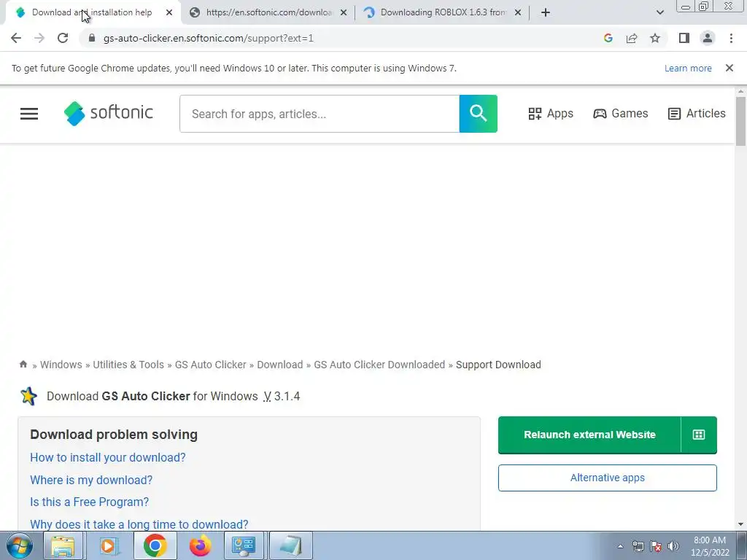Open the Apps menu item
Viewport: 747px width, 560px height.
[x=551, y=113]
